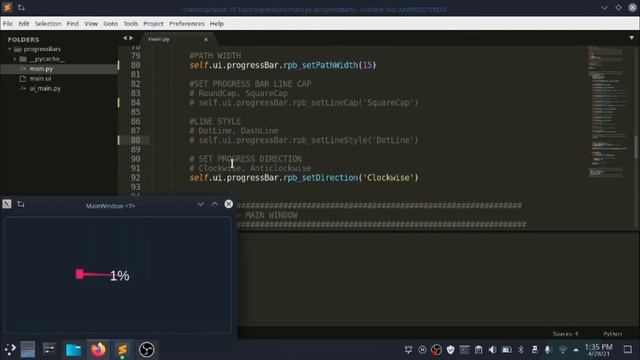
Task: Click line number 88 in gutter
Action: [136, 140]
